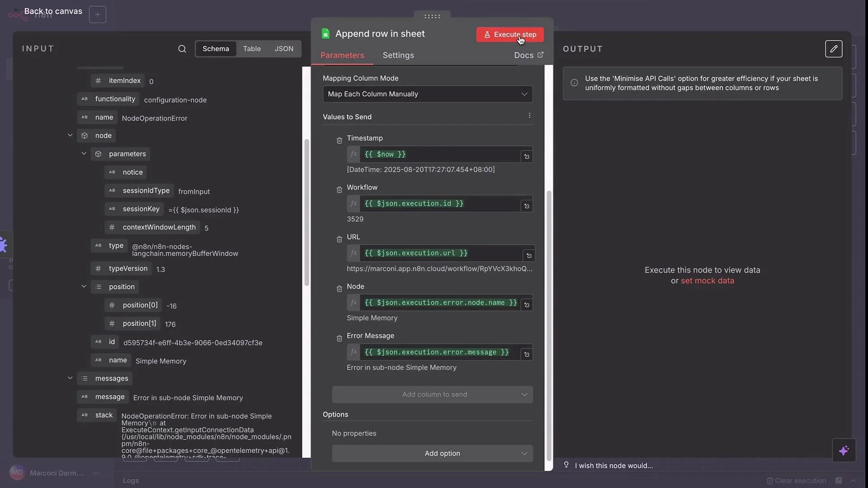Open Mapping Column Mode dropdown
The image size is (868, 488).
(x=428, y=94)
